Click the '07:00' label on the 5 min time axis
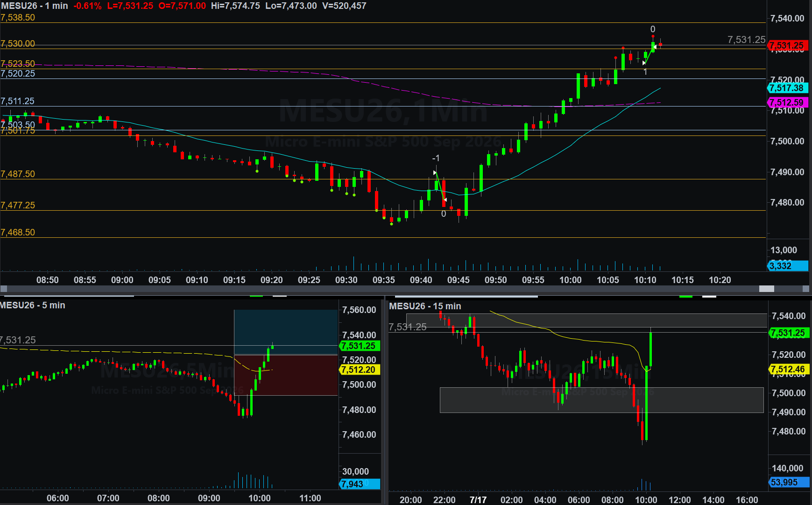812x505 pixels. click(108, 498)
